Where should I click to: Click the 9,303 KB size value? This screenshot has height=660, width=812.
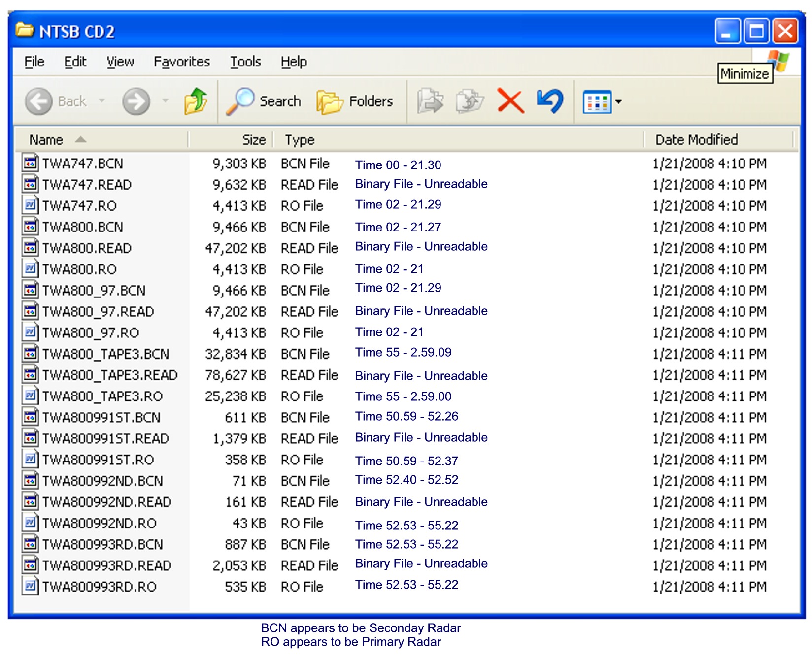[239, 164]
